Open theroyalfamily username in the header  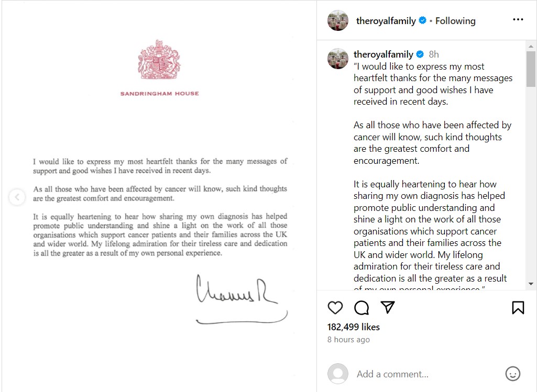click(x=386, y=21)
